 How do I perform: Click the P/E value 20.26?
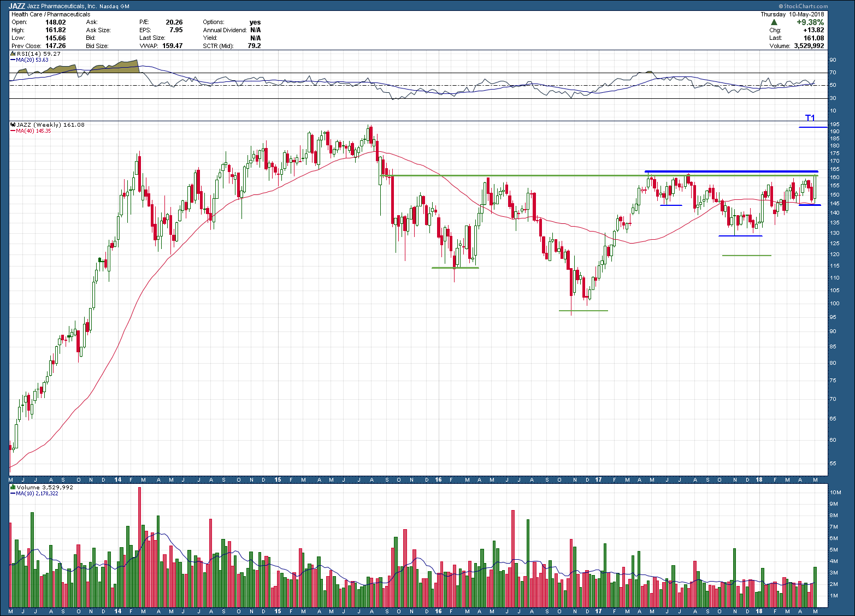point(174,22)
